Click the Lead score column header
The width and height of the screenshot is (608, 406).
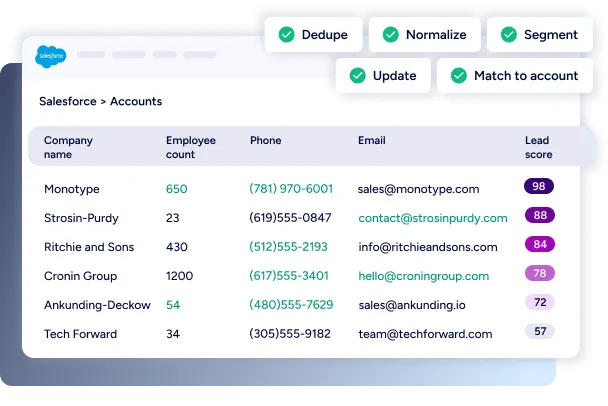click(539, 147)
